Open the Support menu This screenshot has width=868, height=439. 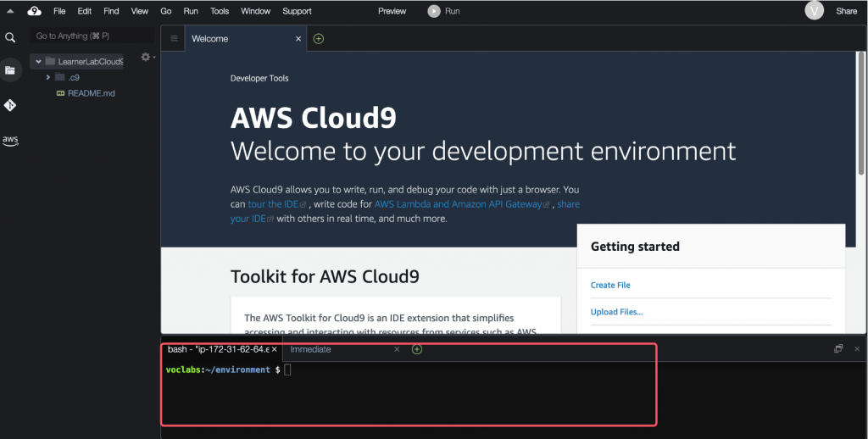pos(297,11)
